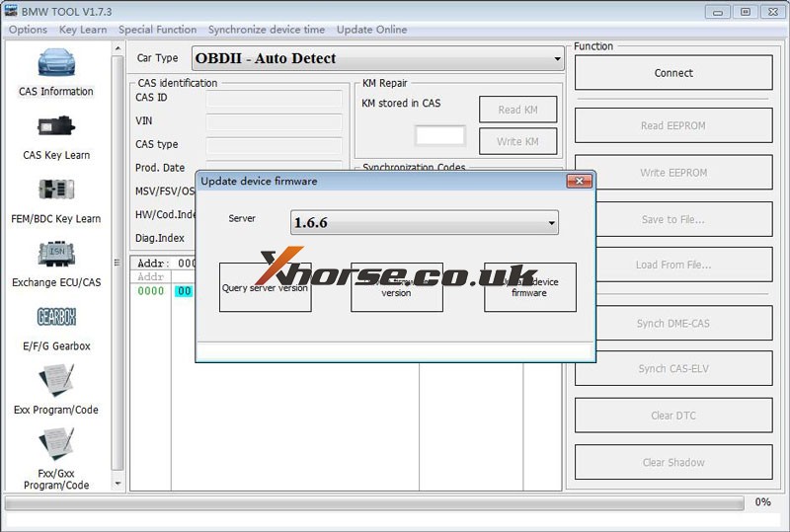
Task: Click the Clear Shadow button
Action: (x=673, y=462)
